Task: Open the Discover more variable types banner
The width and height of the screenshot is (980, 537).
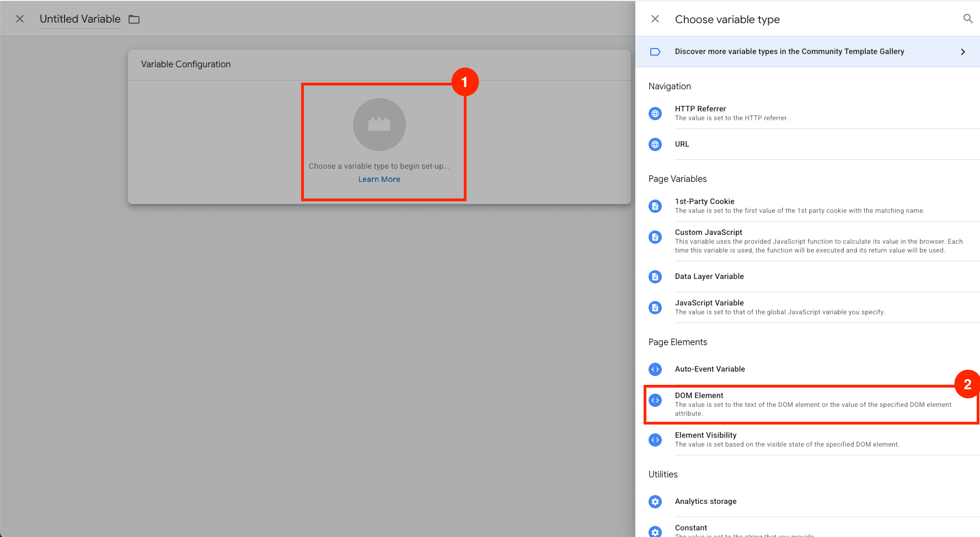Action: 790,51
